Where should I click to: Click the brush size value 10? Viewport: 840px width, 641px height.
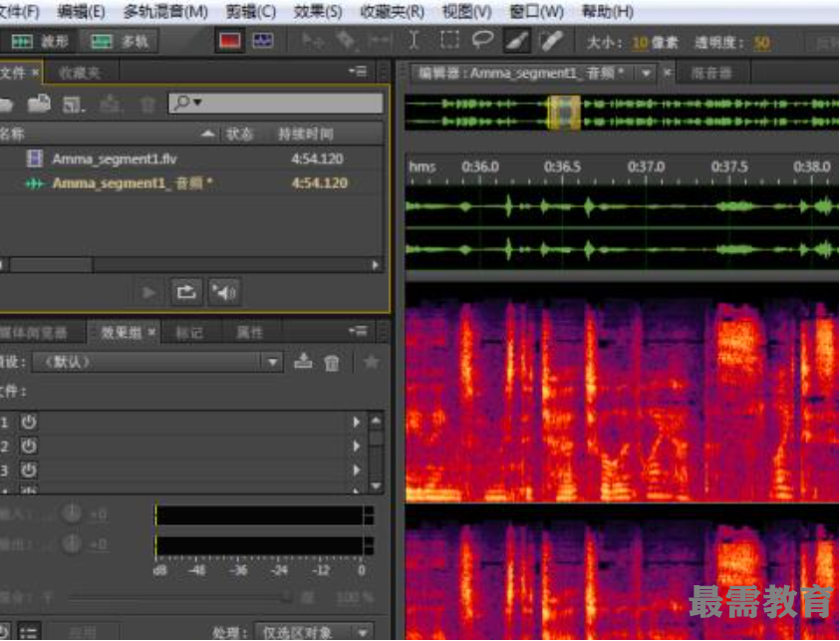(x=640, y=42)
